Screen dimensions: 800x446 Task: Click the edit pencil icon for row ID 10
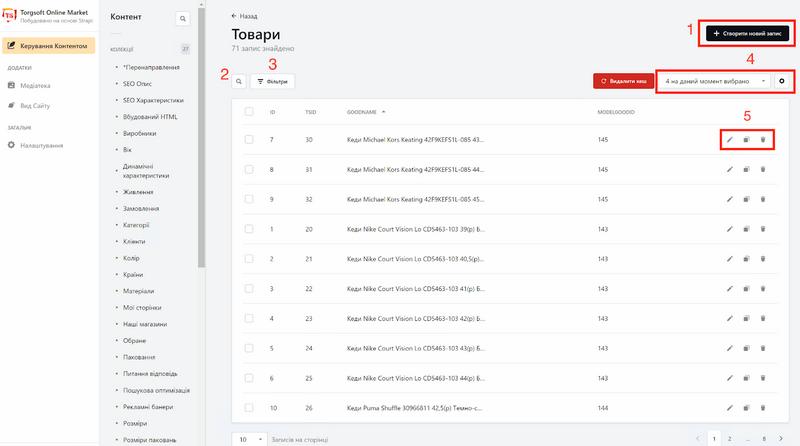730,409
